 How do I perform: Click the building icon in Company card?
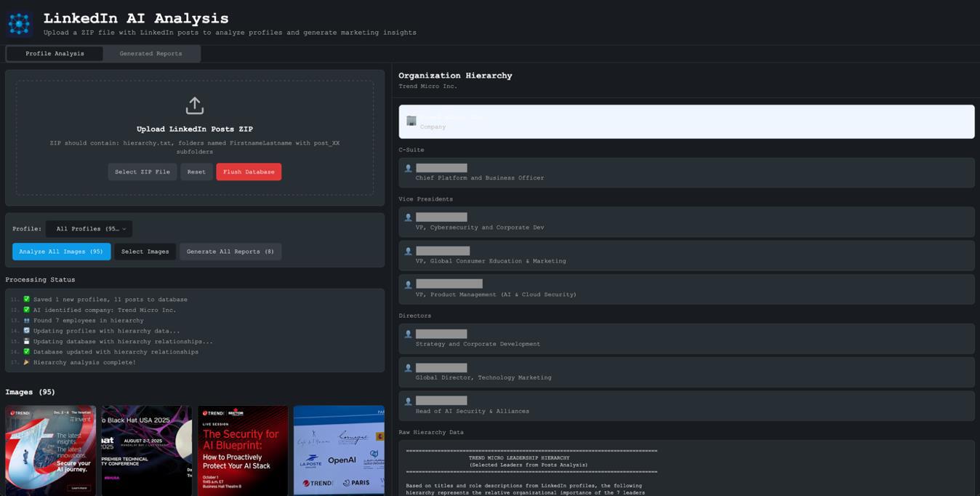pos(411,121)
